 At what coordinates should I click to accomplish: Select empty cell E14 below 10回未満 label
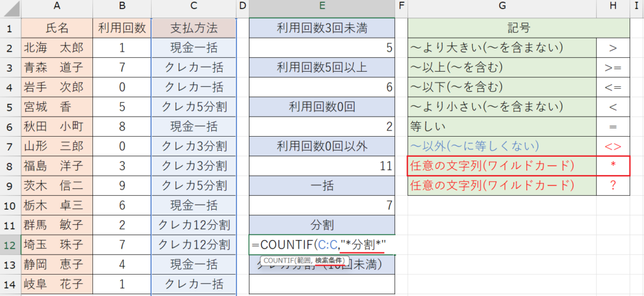pyautogui.click(x=322, y=284)
